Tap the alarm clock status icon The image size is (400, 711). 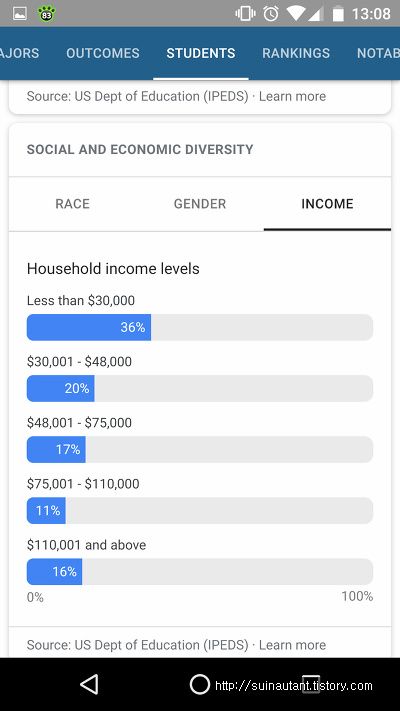(x=271, y=14)
